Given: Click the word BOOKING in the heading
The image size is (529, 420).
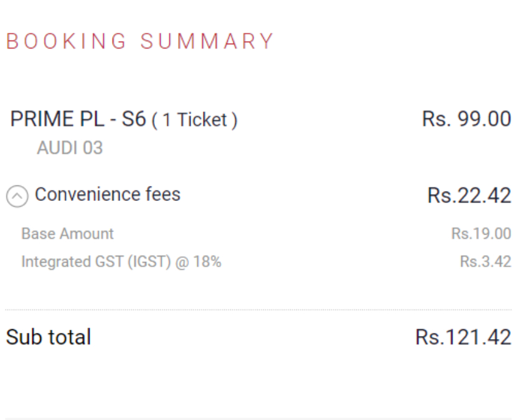Looking at the screenshot, I should coord(66,42).
